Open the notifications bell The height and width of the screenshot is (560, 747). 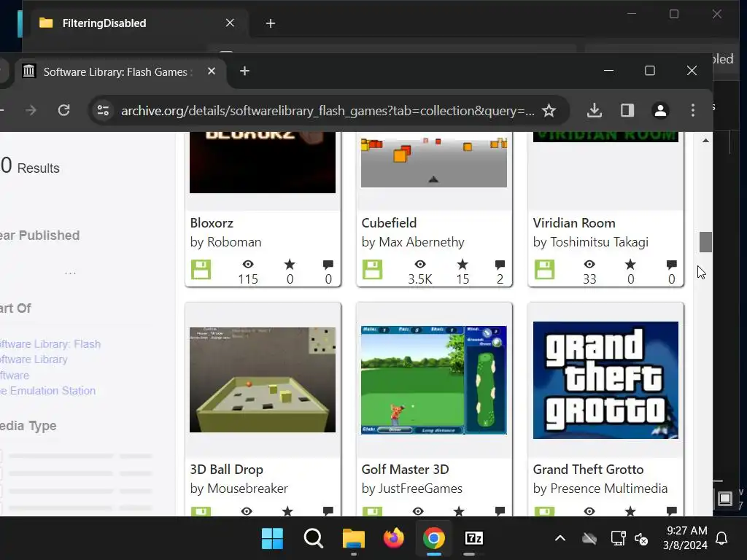(721, 539)
